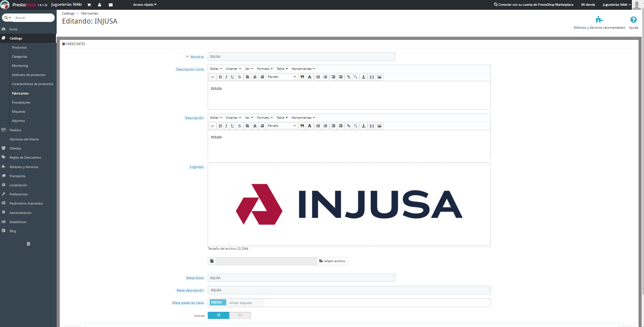Underline text in Descripción corta editor
The image size is (644, 327).
232,77
